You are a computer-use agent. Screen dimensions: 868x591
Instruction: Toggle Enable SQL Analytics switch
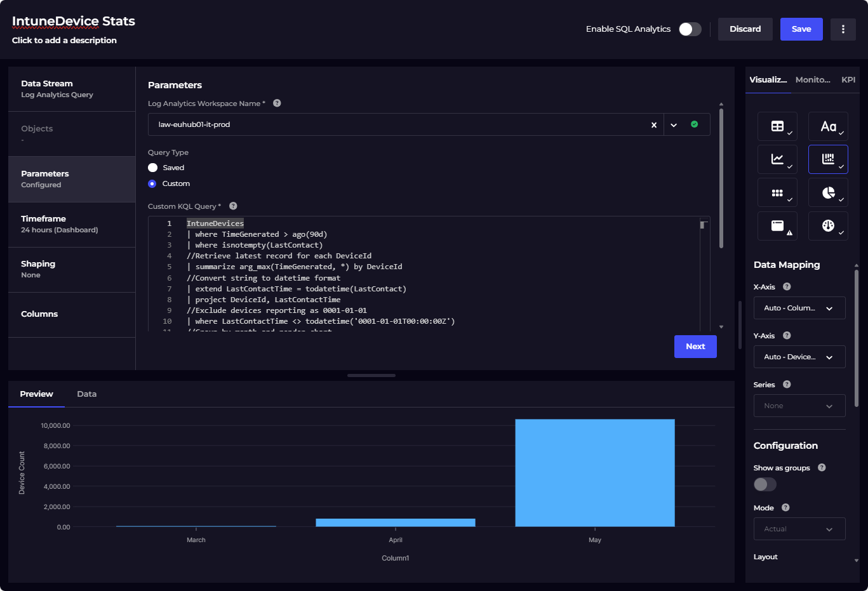690,29
